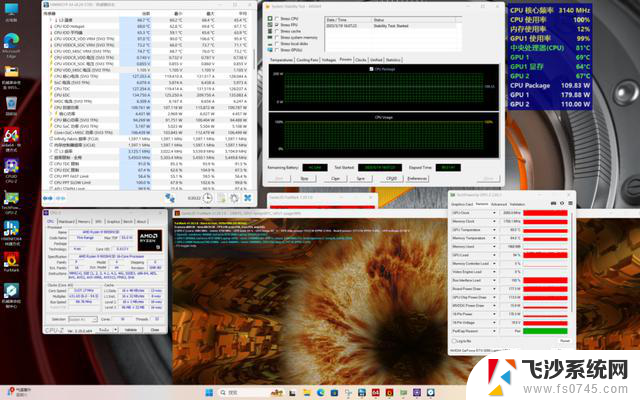Click the HWiNFO network connection icon
The height and width of the screenshot is (400, 640).
(169, 198)
